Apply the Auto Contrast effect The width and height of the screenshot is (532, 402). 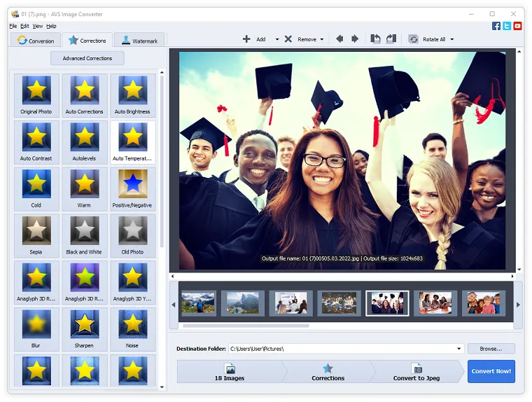(36, 142)
